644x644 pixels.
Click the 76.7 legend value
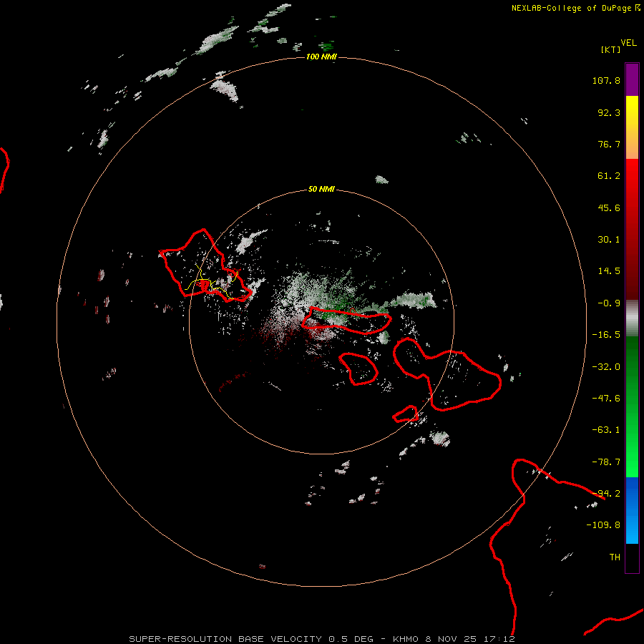click(609, 144)
